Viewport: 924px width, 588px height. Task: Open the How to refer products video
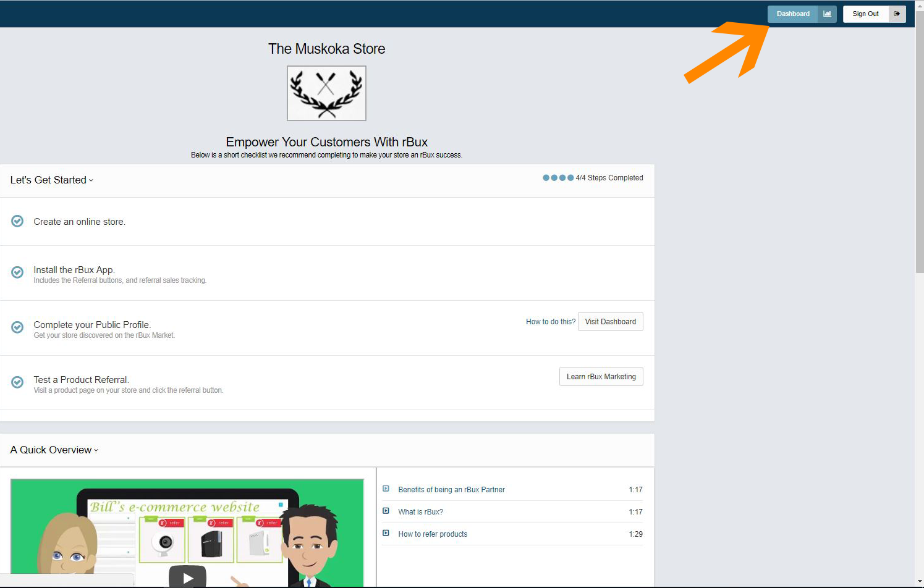pos(433,534)
